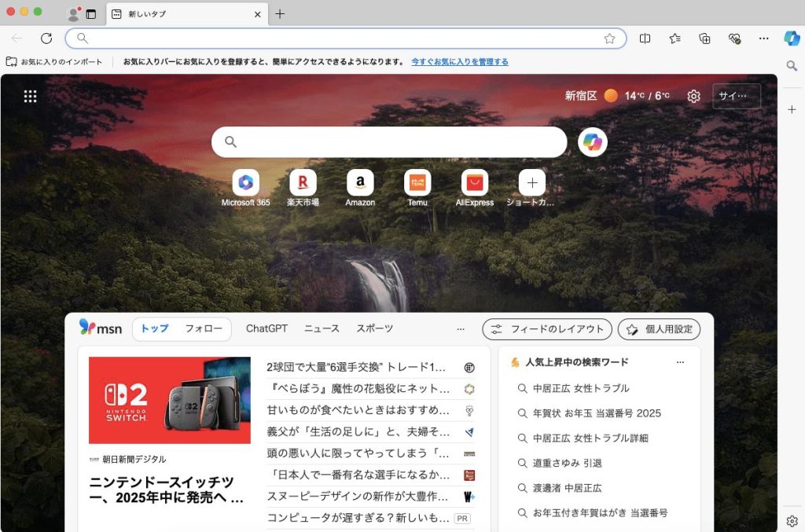The height and width of the screenshot is (532, 805).
Task: Open the Settings and more menu
Action: click(763, 38)
